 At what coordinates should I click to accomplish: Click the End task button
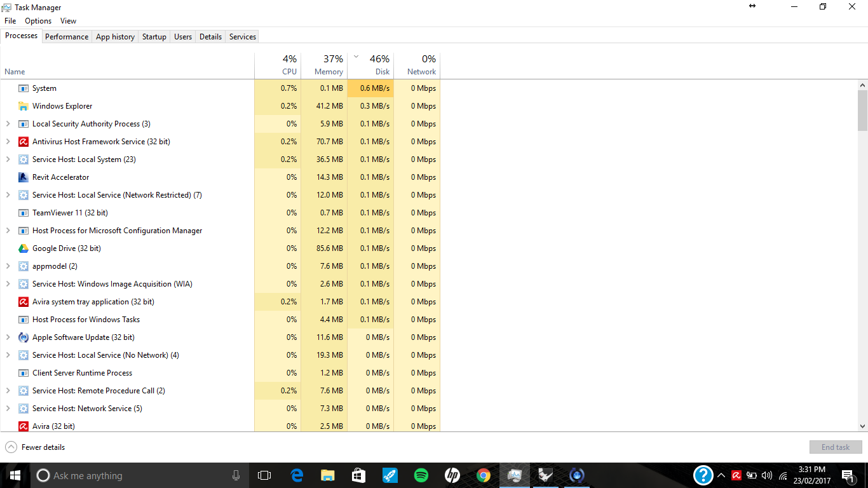click(836, 447)
